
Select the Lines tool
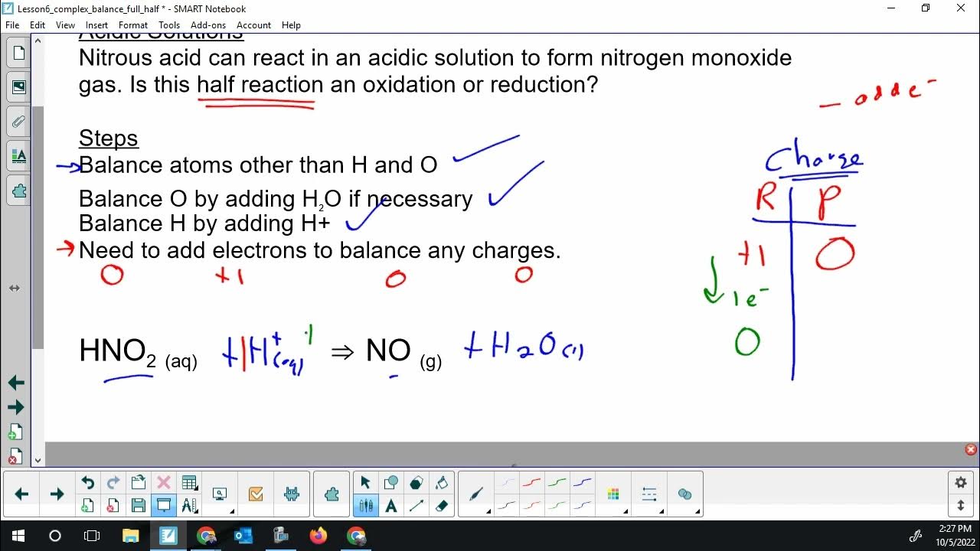coord(416,506)
